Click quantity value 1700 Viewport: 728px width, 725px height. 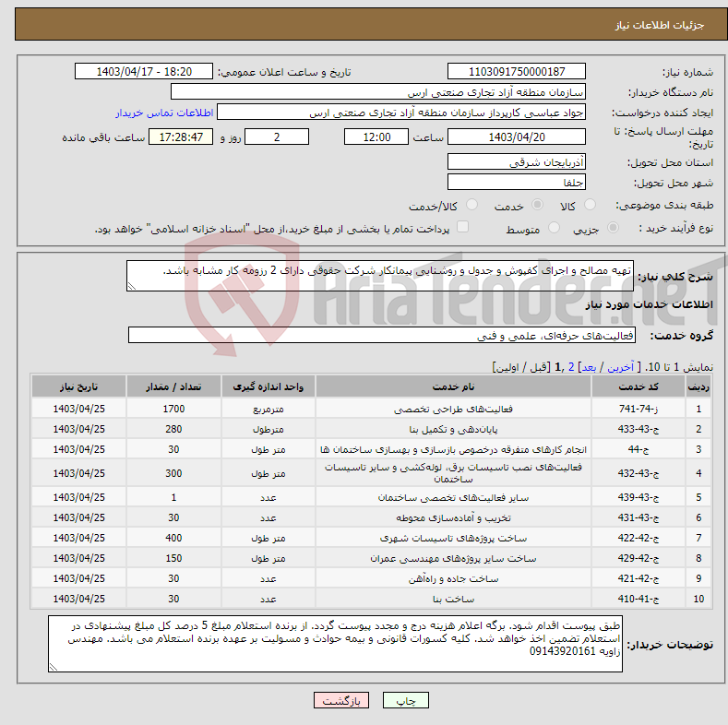(x=173, y=409)
